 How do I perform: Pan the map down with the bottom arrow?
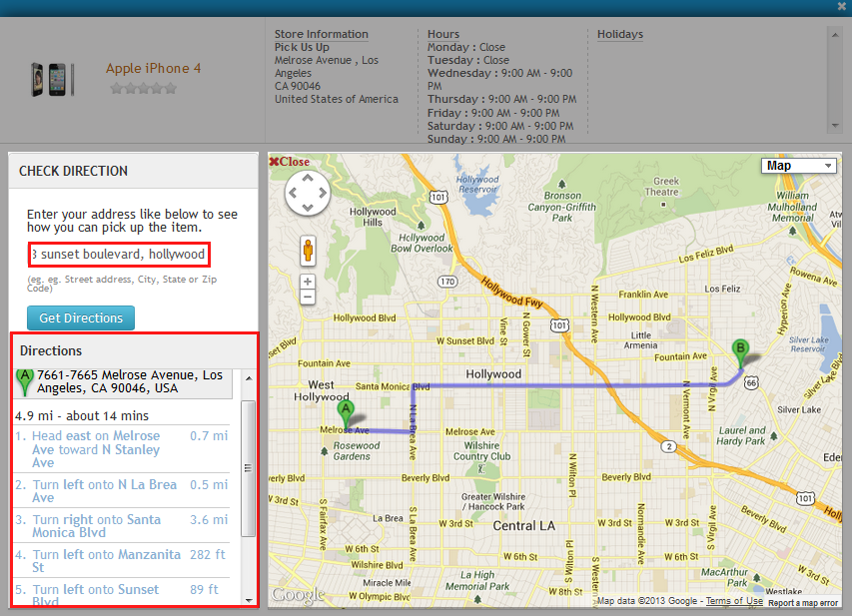coord(308,208)
